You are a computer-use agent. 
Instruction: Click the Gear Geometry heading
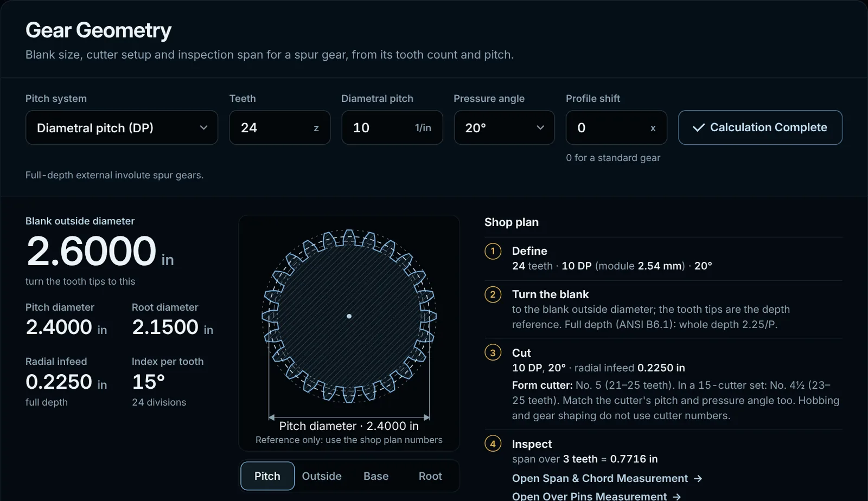98,30
